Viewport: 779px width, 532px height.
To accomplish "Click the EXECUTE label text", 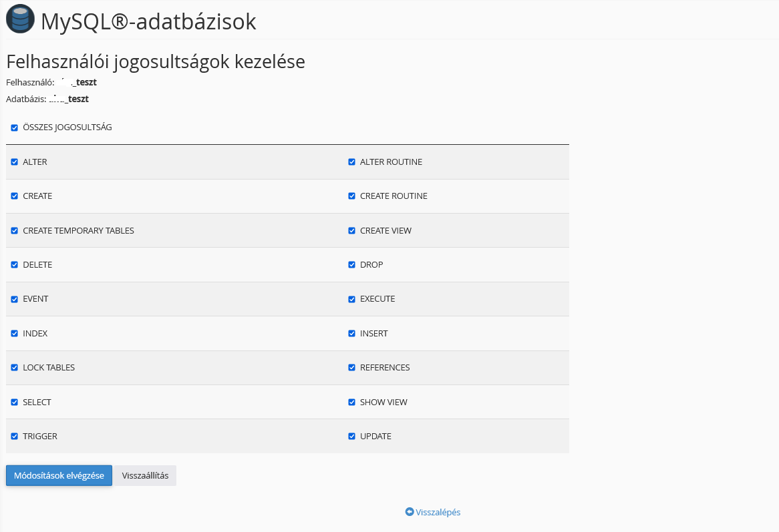I will click(377, 299).
